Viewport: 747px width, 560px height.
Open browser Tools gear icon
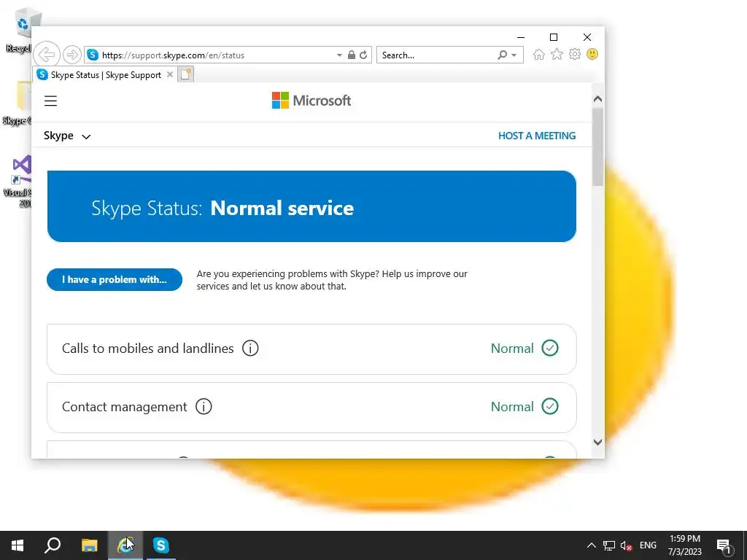[x=575, y=54]
